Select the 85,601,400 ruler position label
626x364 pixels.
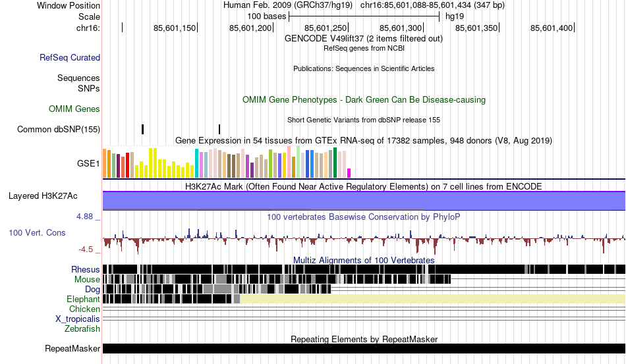pos(552,28)
